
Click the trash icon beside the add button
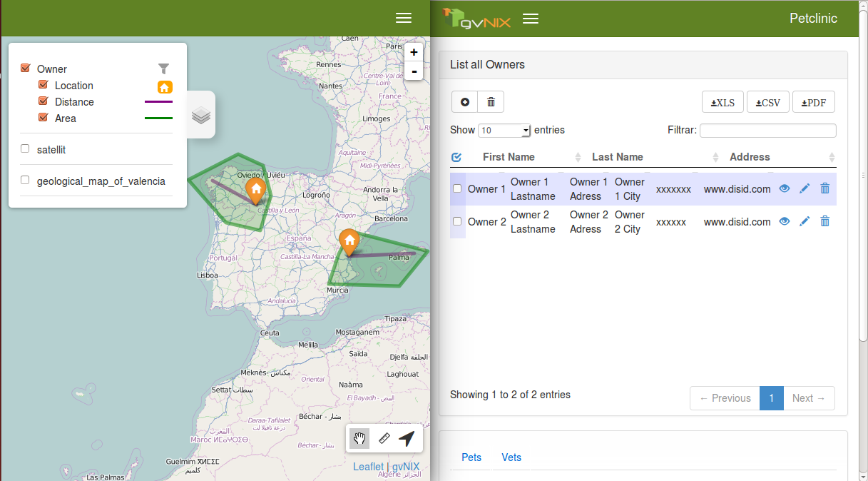(491, 102)
